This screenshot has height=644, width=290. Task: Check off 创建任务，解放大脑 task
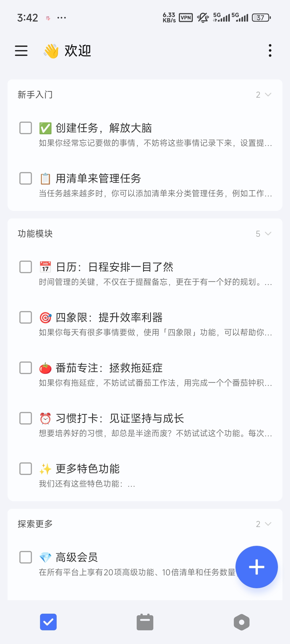point(26,128)
